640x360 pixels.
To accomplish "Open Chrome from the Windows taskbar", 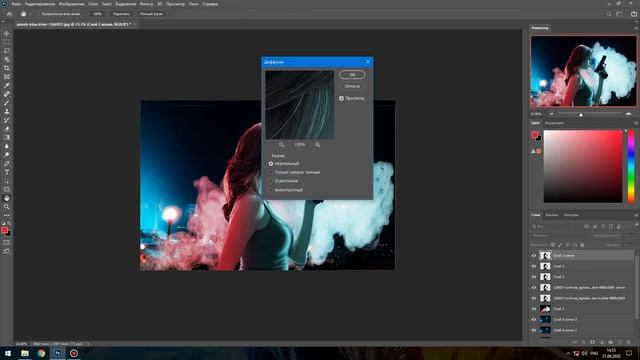I will [41, 353].
